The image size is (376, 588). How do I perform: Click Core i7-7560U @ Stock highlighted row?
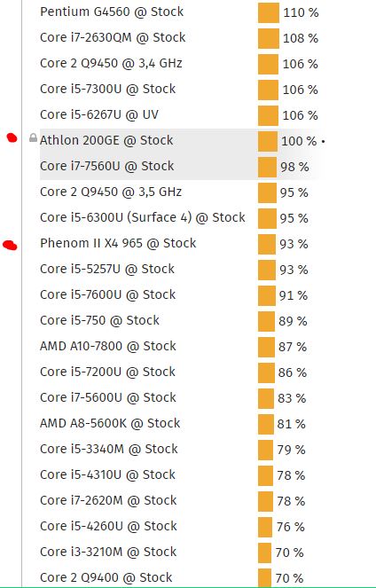click(179, 167)
